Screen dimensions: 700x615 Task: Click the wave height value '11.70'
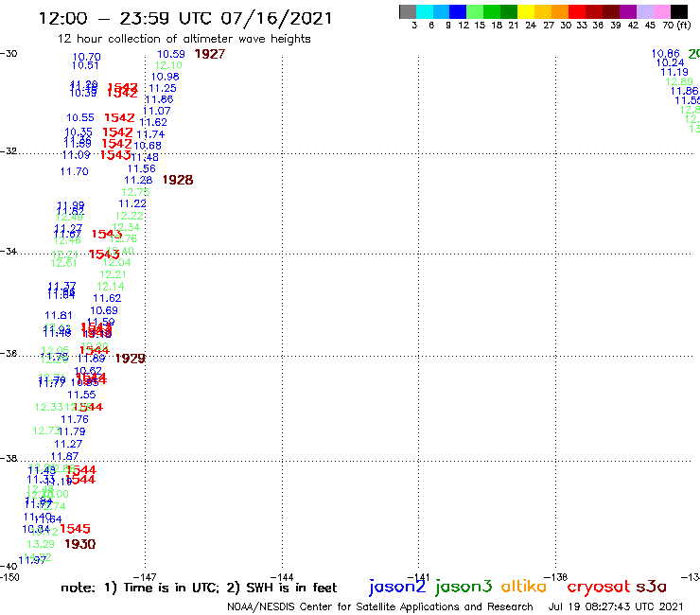74,171
